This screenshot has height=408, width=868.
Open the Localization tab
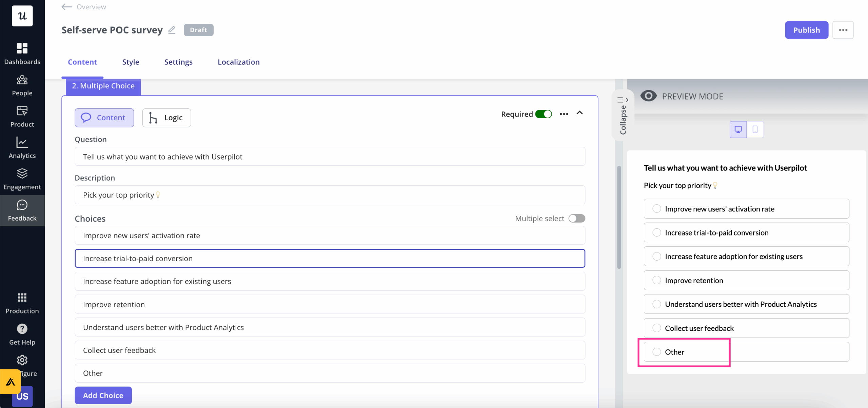[x=238, y=62]
